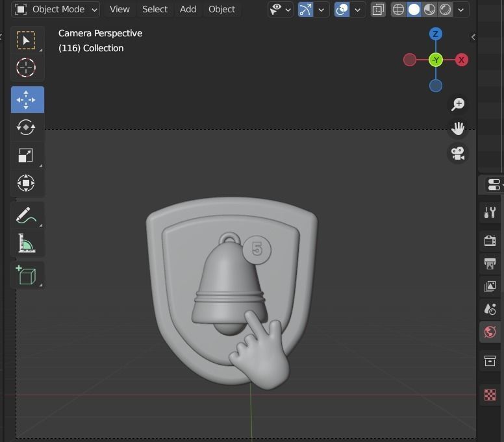Toggle the Show Overlays button

(x=342, y=10)
